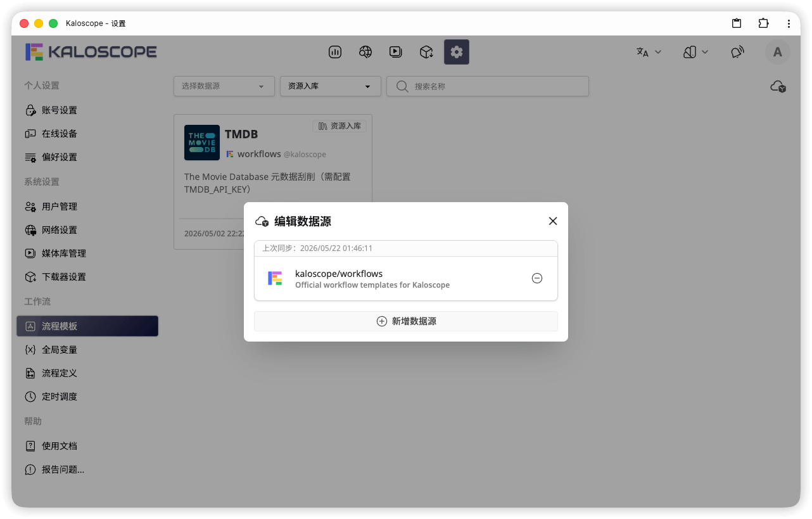Open 使用文档 help link
The height and width of the screenshot is (519, 812).
tap(87, 446)
